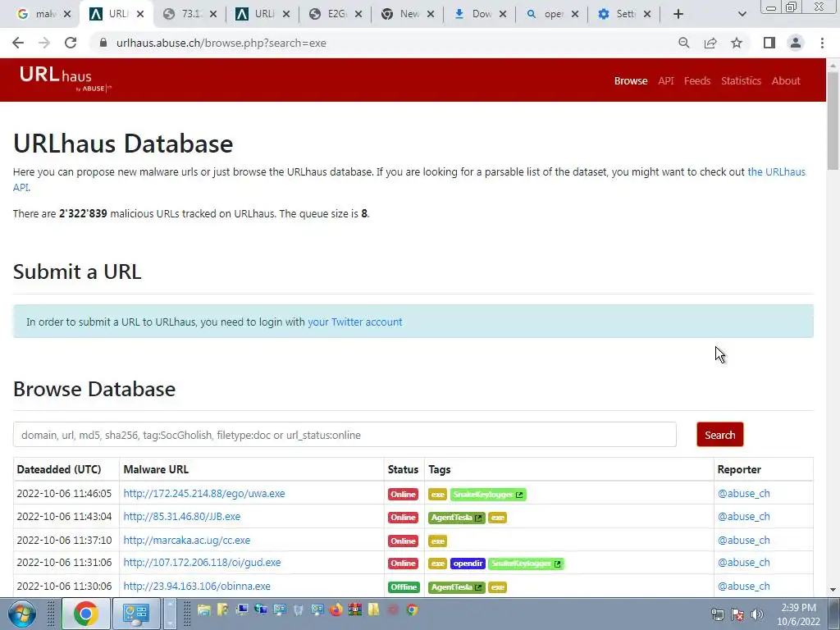
Task: Click AgentTesla tag in JJB.exe row
Action: [x=456, y=518]
